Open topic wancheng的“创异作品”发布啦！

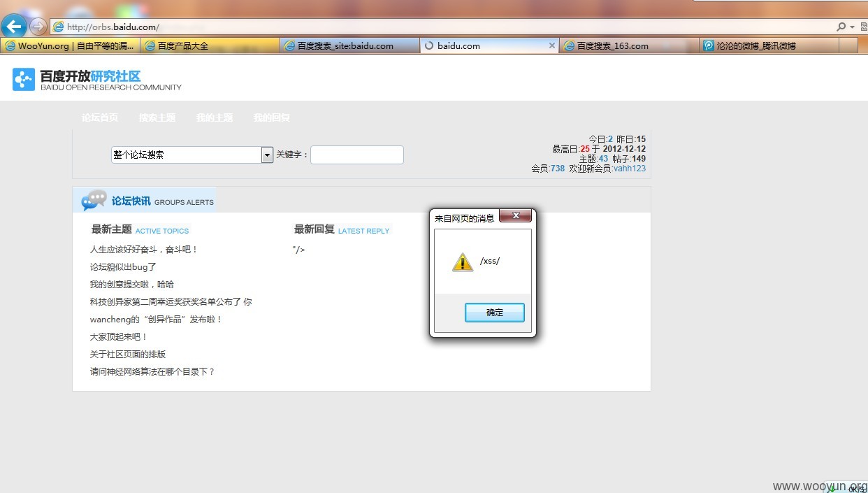coord(156,320)
